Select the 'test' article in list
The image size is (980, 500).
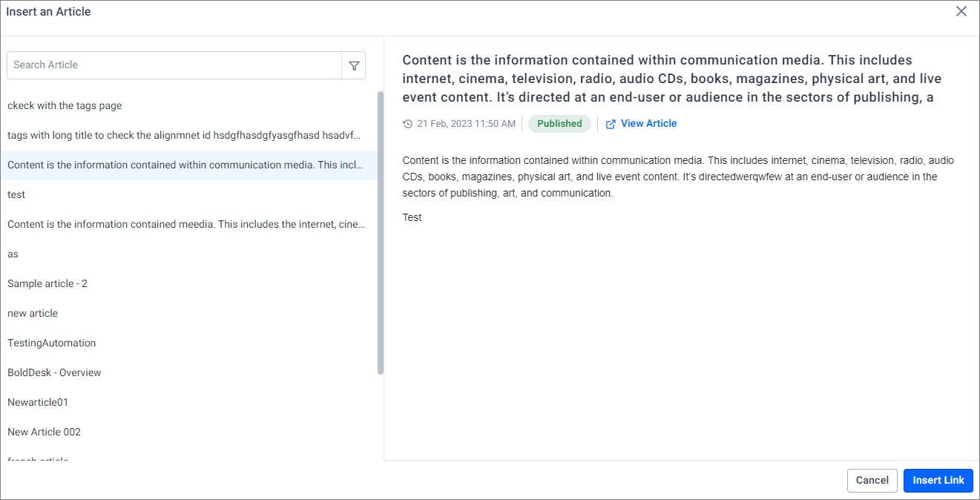point(188,195)
